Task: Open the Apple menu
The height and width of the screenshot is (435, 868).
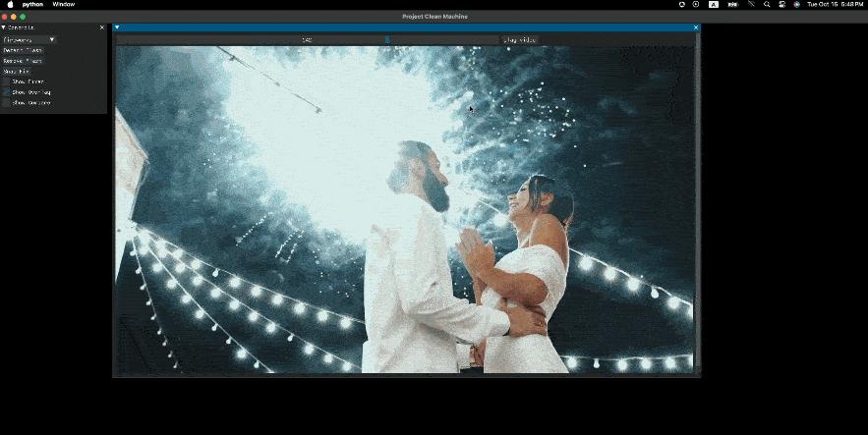Action: [x=10, y=5]
